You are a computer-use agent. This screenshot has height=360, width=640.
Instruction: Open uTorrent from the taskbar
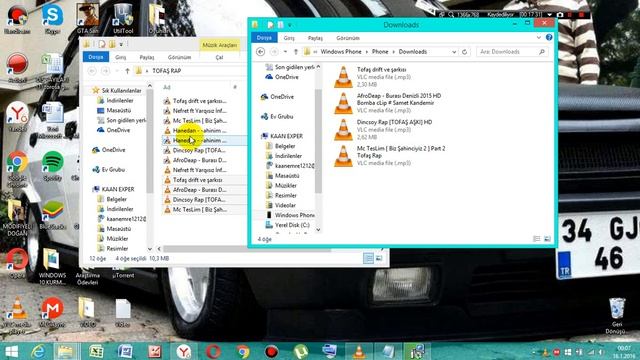[301, 351]
